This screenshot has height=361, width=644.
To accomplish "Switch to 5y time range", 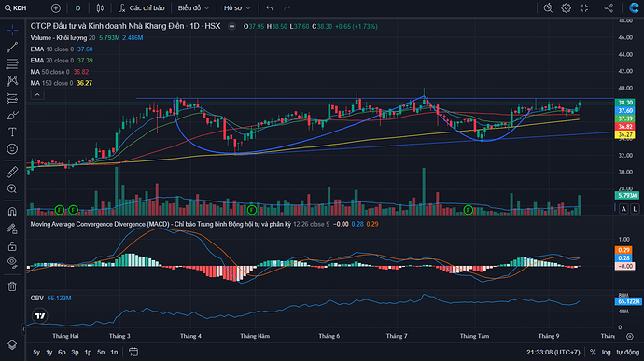I will (x=36, y=352).
